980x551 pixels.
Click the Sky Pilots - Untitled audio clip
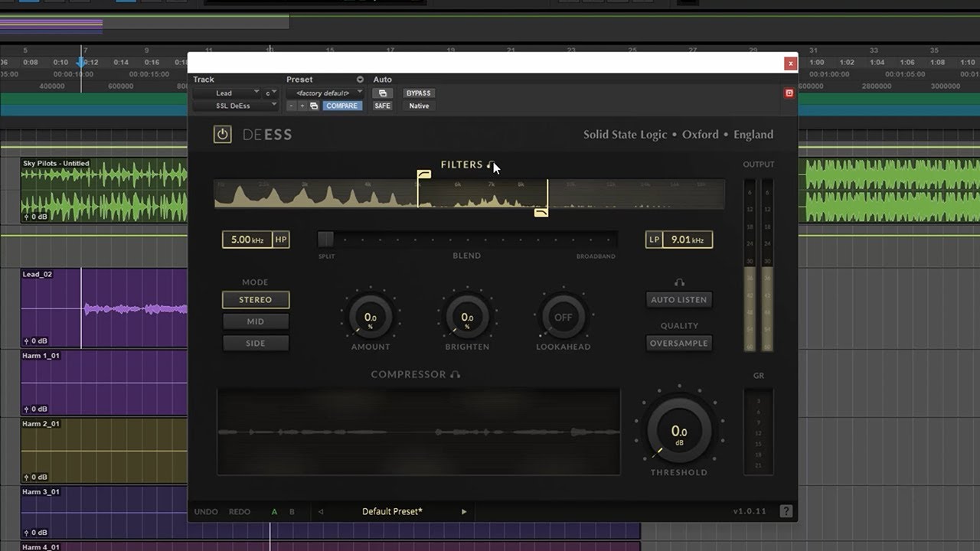104,191
